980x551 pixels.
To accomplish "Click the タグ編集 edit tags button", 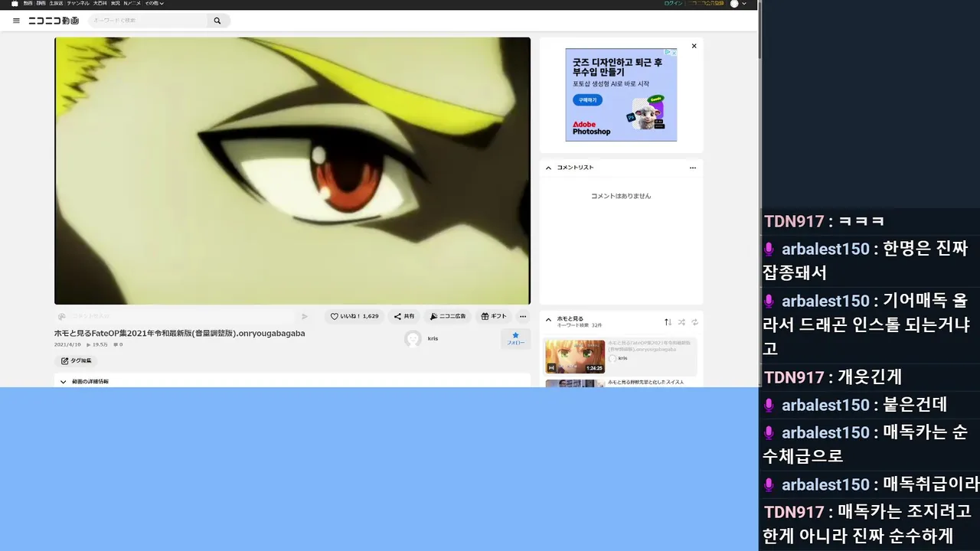I will [76, 360].
